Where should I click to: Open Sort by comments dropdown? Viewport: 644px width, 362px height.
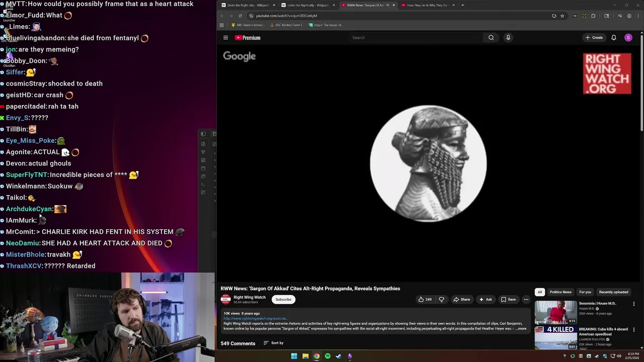coord(274,343)
